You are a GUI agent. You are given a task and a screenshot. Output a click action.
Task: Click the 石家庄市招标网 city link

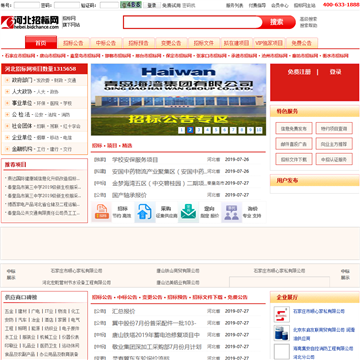(x=20, y=56)
